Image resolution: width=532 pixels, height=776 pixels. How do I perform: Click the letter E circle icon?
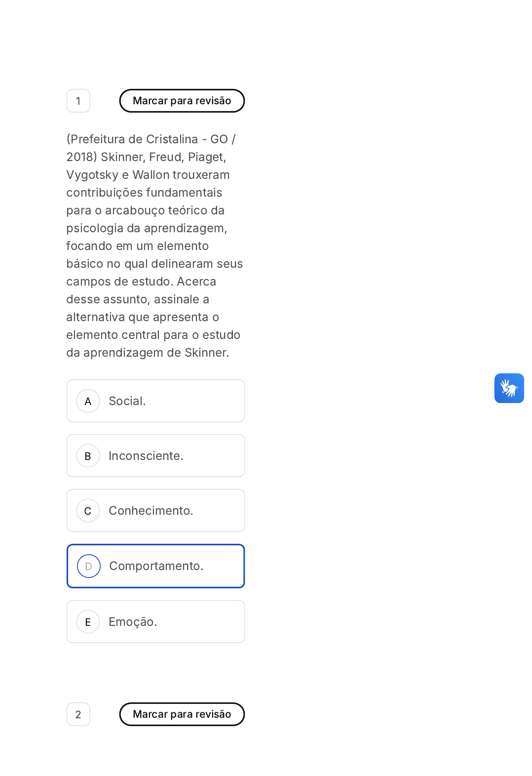(88, 622)
